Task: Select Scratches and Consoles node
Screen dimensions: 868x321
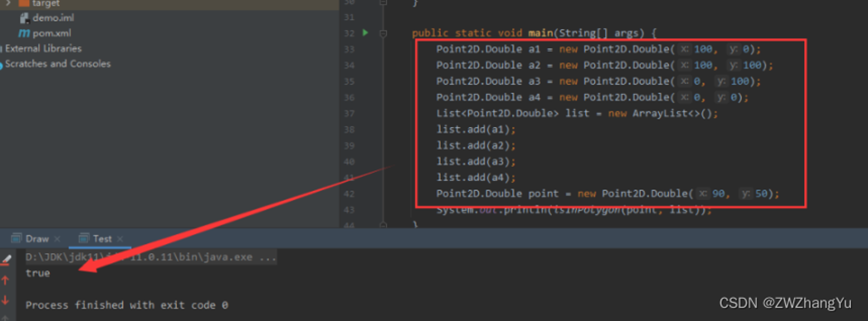Action: [x=58, y=64]
